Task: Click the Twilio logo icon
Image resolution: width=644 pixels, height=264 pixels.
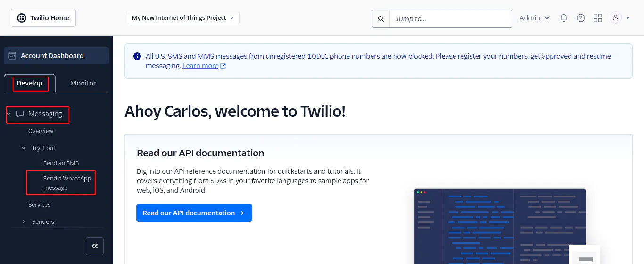Action: (22, 18)
